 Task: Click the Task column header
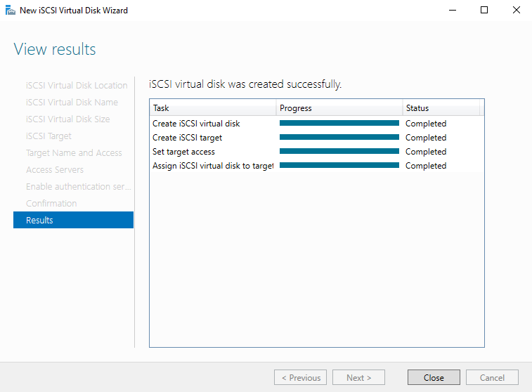tap(212, 108)
